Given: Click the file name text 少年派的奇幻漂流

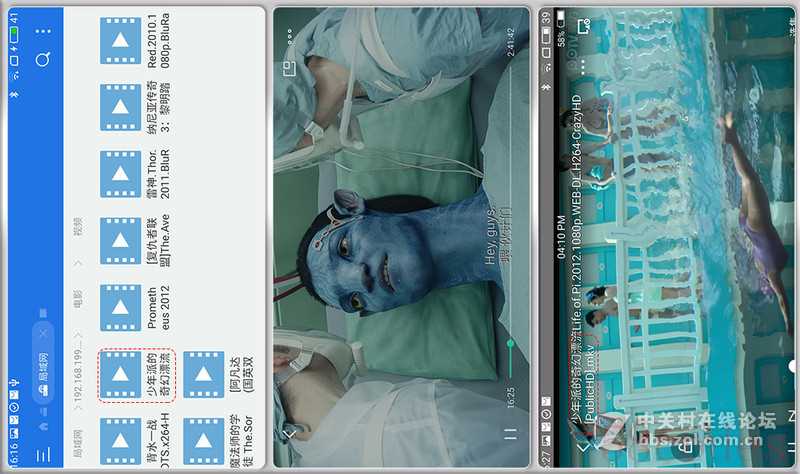Looking at the screenshot, I should 159,375.
